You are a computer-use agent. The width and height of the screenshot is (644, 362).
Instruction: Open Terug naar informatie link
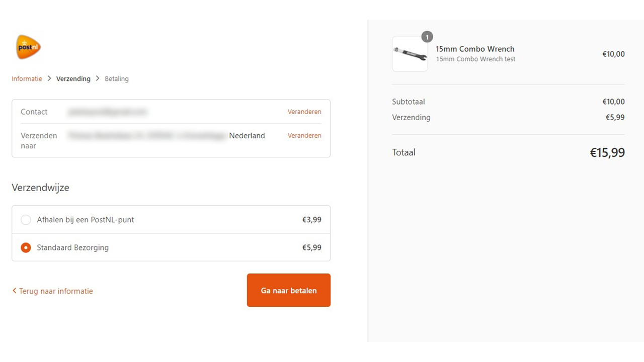[x=55, y=291]
